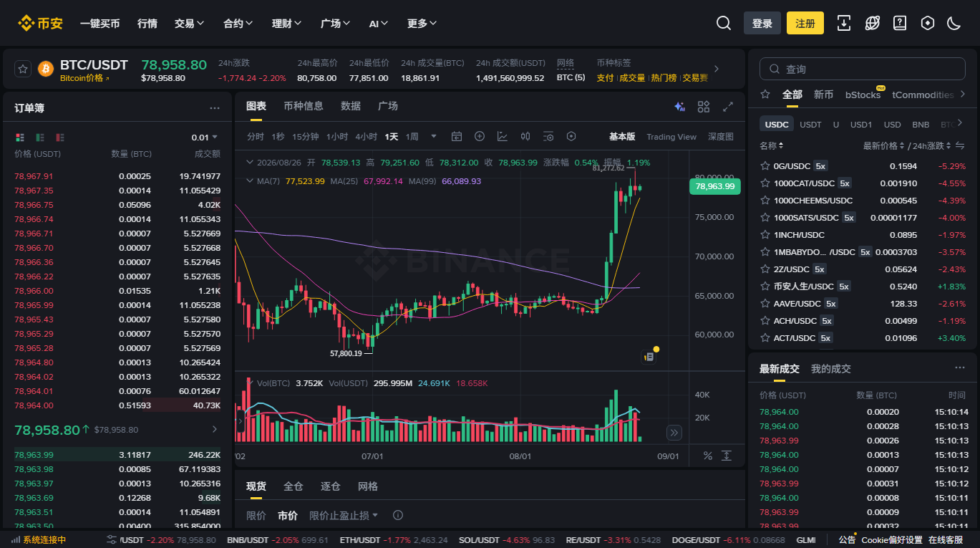Open the 交易 navigation dropdown
Screen dimensions: 980x548
[189, 24]
